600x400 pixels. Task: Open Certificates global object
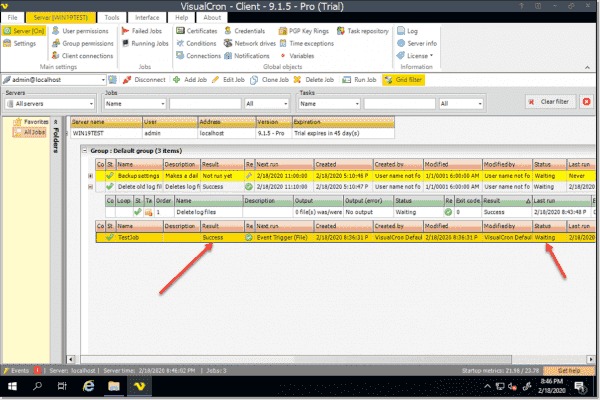coord(197,31)
